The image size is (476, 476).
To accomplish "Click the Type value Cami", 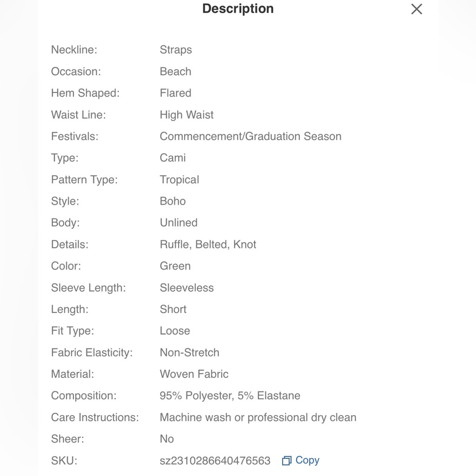I will (173, 158).
